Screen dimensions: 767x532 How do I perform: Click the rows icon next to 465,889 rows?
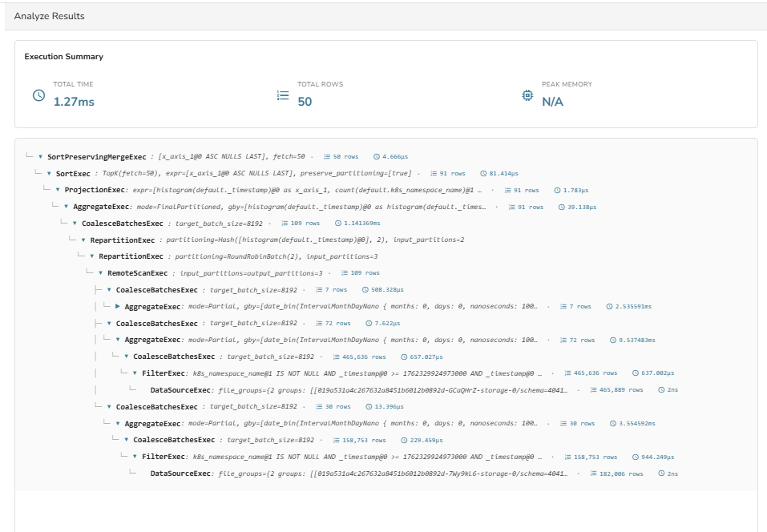click(593, 389)
